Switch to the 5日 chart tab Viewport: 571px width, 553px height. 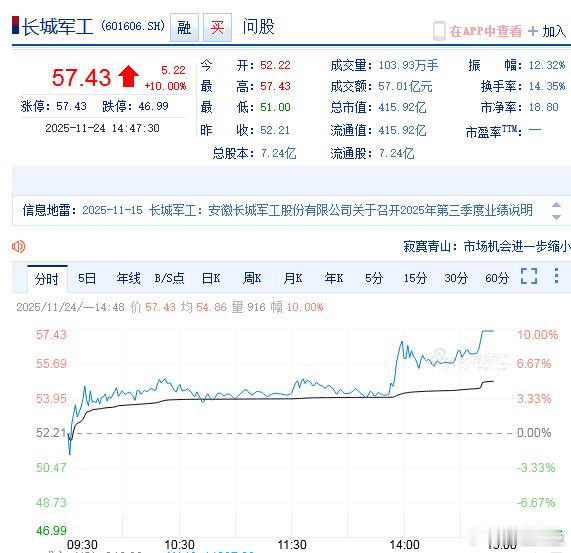click(x=87, y=279)
